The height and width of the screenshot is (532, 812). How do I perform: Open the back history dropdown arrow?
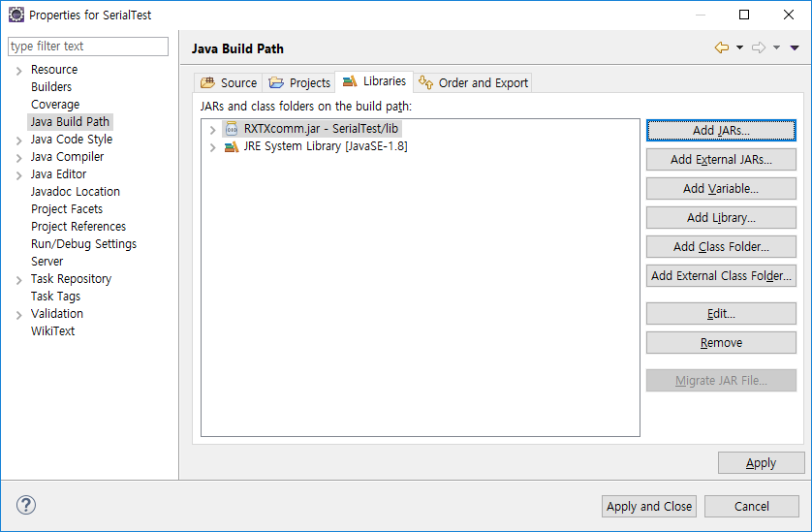coord(739,47)
